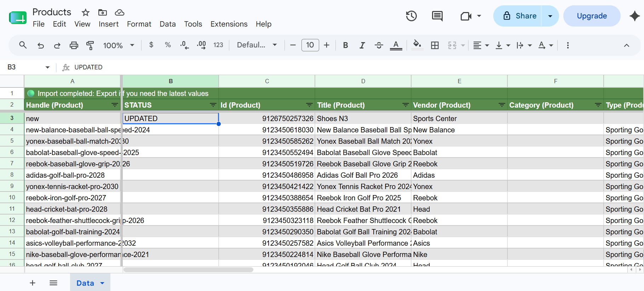Toggle filter on Vendor (Product) column
644x291 pixels.
(502, 105)
